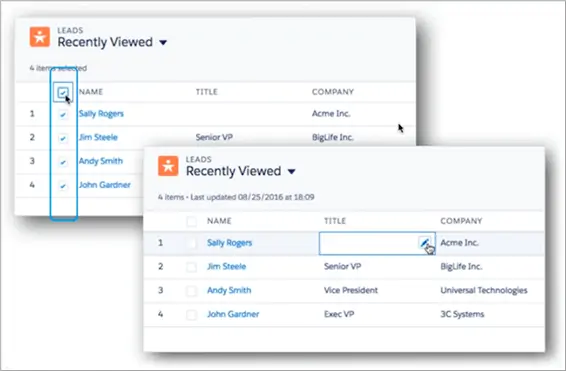The width and height of the screenshot is (566, 371).
Task: Open Recently Viewed dropdown arrow in back window
Action: (x=163, y=43)
